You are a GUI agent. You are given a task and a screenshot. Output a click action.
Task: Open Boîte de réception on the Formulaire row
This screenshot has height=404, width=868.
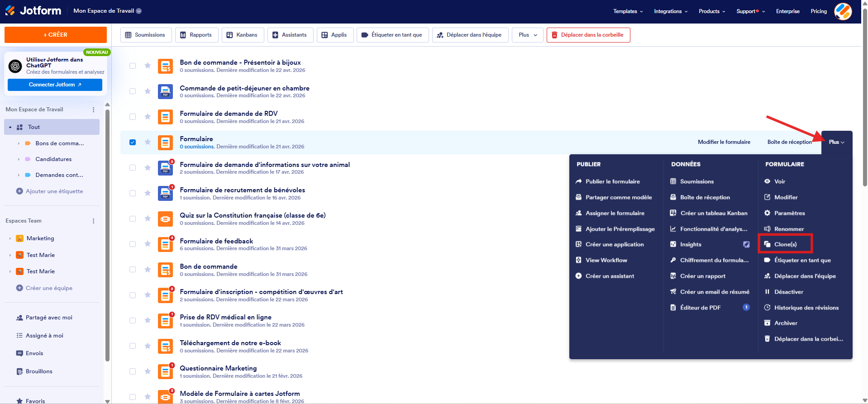point(790,142)
